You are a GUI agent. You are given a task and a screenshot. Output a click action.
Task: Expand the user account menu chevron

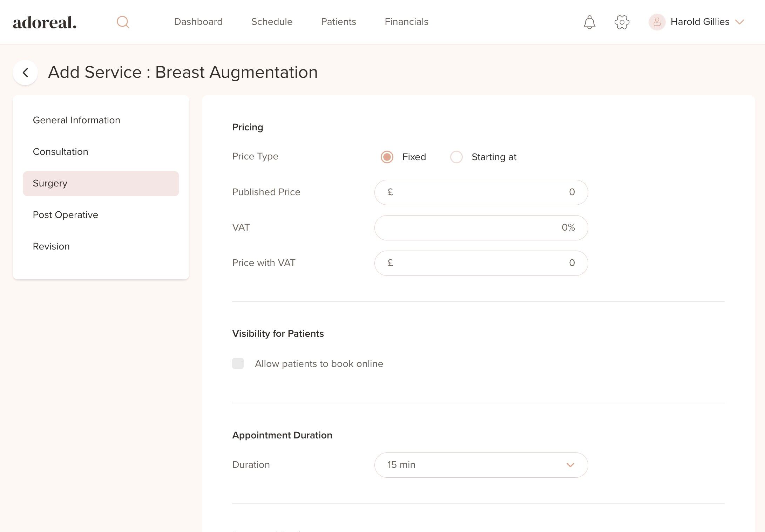(x=740, y=22)
